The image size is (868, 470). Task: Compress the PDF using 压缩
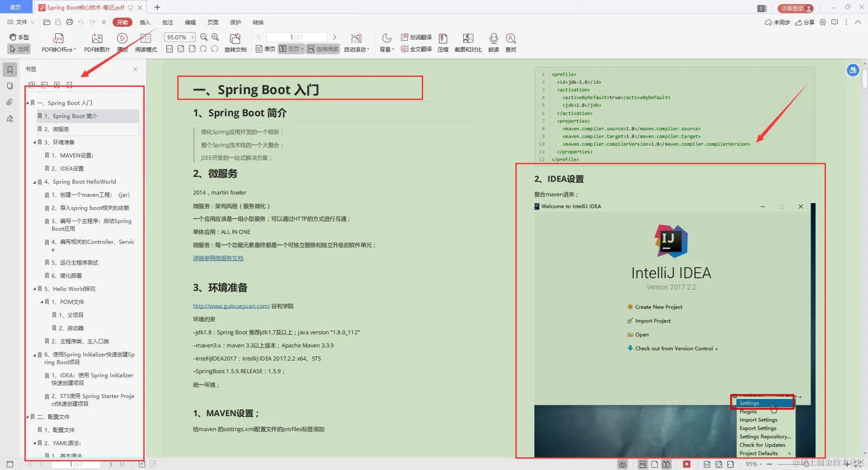coord(443,42)
